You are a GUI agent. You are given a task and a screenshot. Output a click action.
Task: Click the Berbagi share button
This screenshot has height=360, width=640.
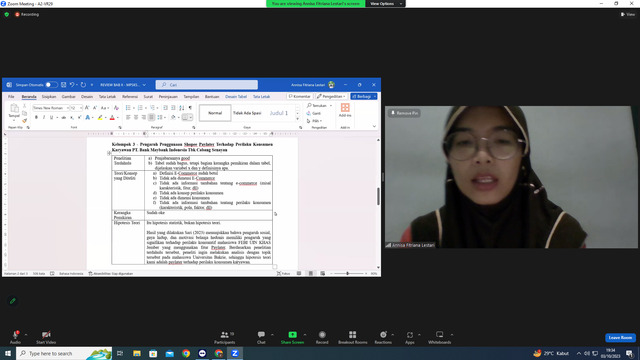pyautogui.click(x=363, y=96)
